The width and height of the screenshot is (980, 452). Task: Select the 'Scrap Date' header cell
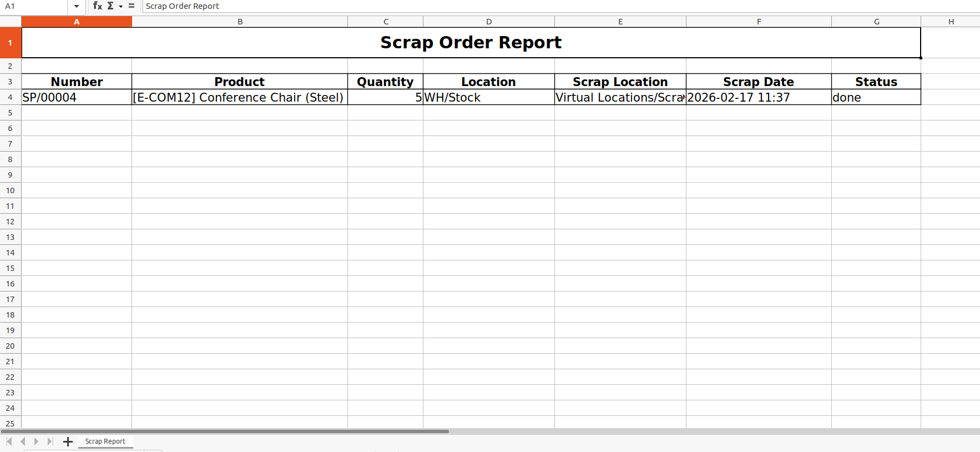coord(759,82)
